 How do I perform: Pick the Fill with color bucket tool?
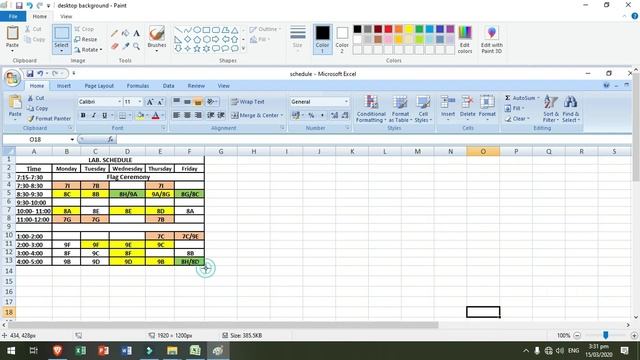pos(125,33)
